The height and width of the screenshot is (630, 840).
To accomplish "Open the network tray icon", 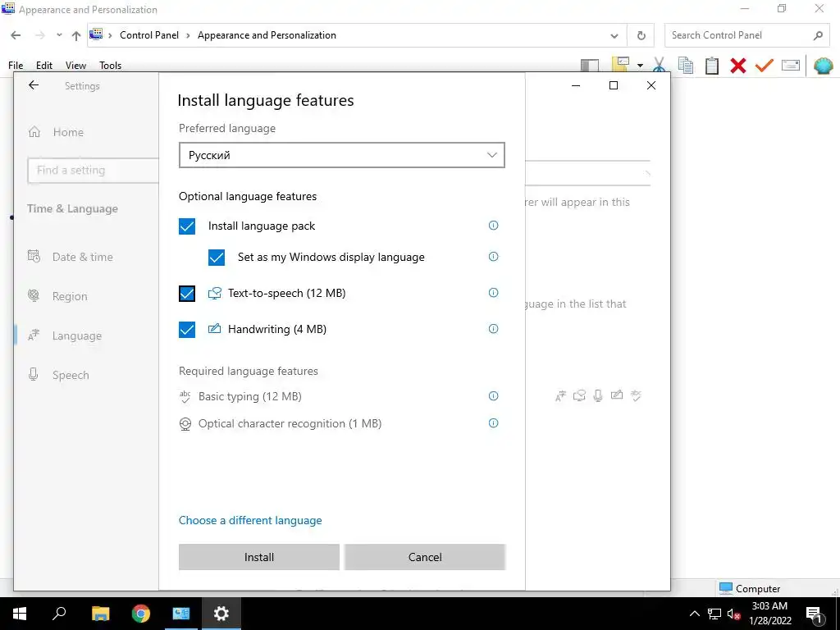I will click(714, 614).
